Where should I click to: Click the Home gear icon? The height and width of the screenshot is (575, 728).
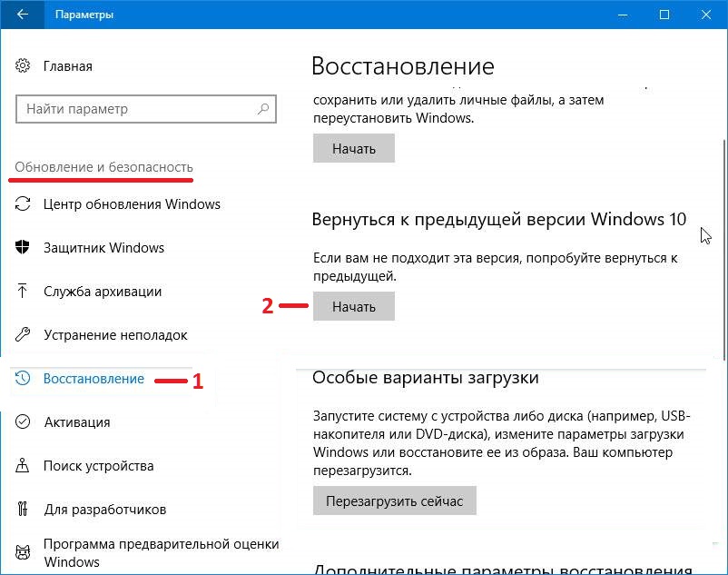tap(23, 65)
